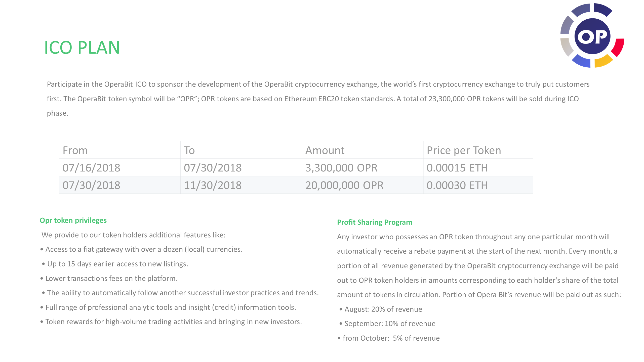Click the 11/30/2018 end date cell
This screenshot has height=362, width=644.
click(241, 185)
